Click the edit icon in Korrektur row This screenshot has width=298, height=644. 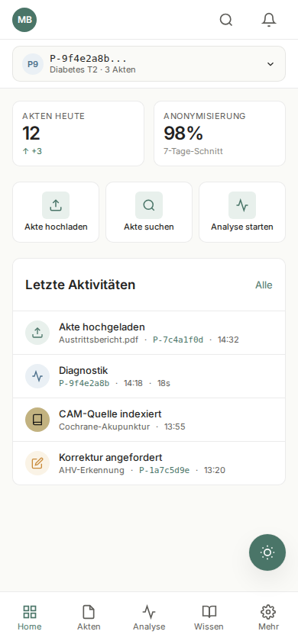[x=37, y=463]
